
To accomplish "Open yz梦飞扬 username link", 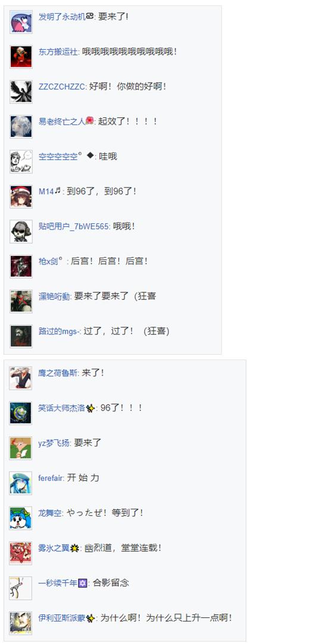I will pos(55,443).
